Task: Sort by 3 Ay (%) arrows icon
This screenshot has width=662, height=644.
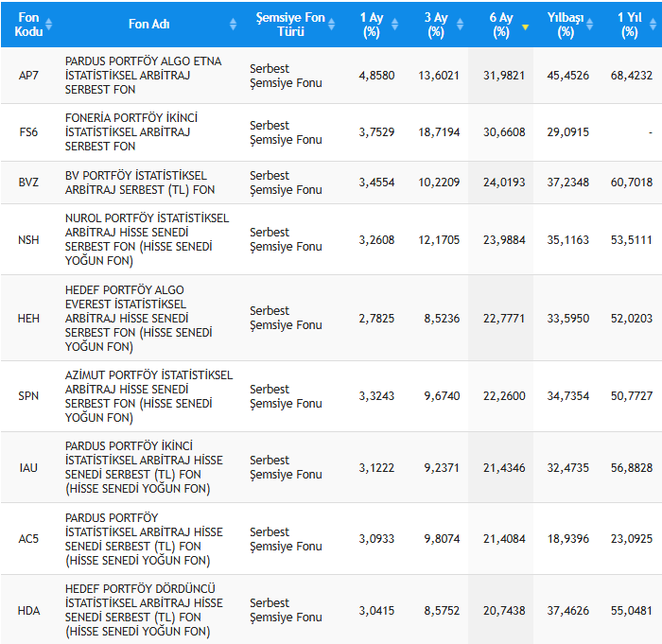Action: click(460, 24)
